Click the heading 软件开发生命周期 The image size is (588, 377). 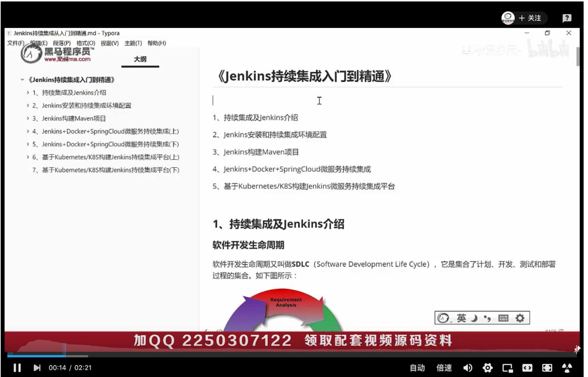point(248,245)
